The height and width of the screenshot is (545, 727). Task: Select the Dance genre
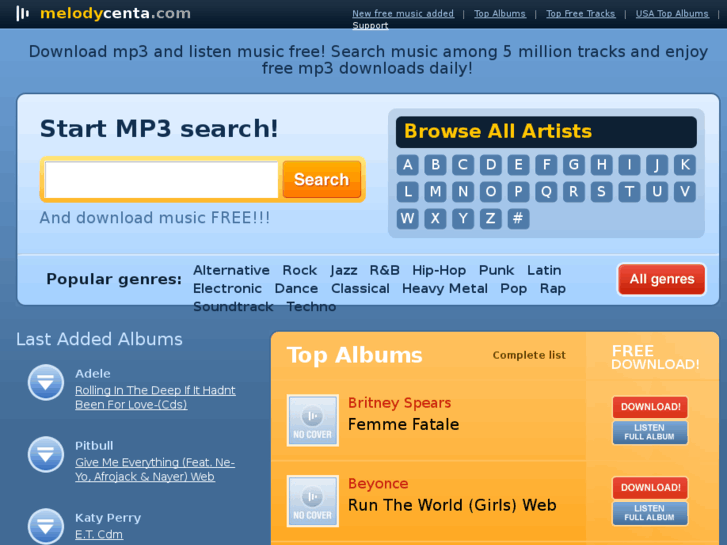pos(296,289)
